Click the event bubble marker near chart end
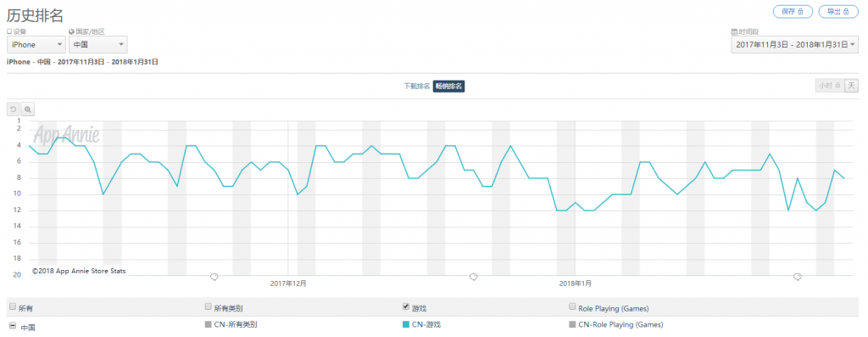The image size is (868, 337). click(797, 276)
